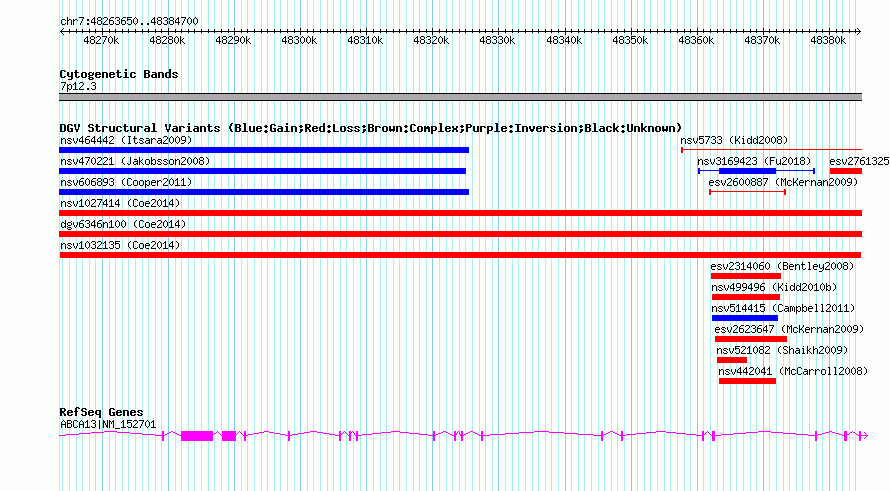Click the ruler's left end arrow
890x491 pixels.
pyautogui.click(x=62, y=31)
